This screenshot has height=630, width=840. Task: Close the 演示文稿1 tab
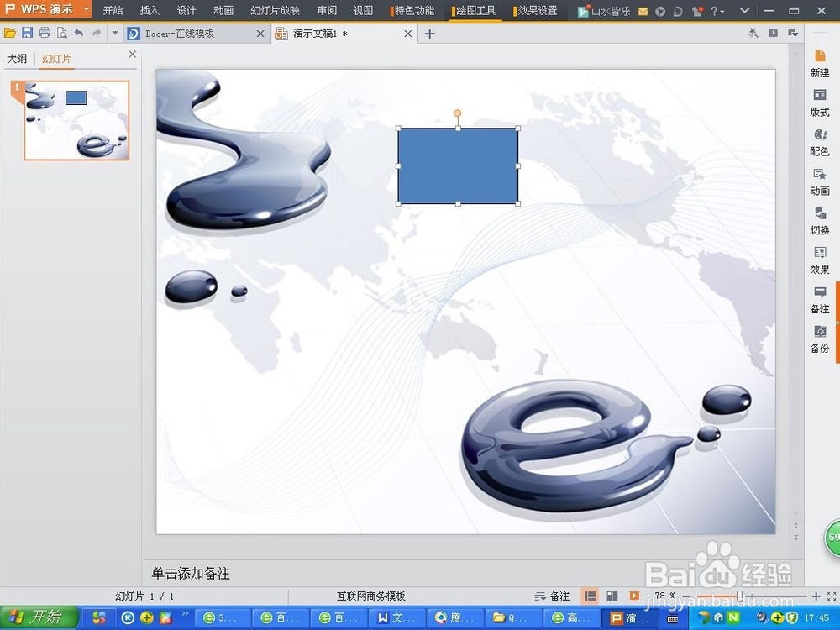[407, 34]
